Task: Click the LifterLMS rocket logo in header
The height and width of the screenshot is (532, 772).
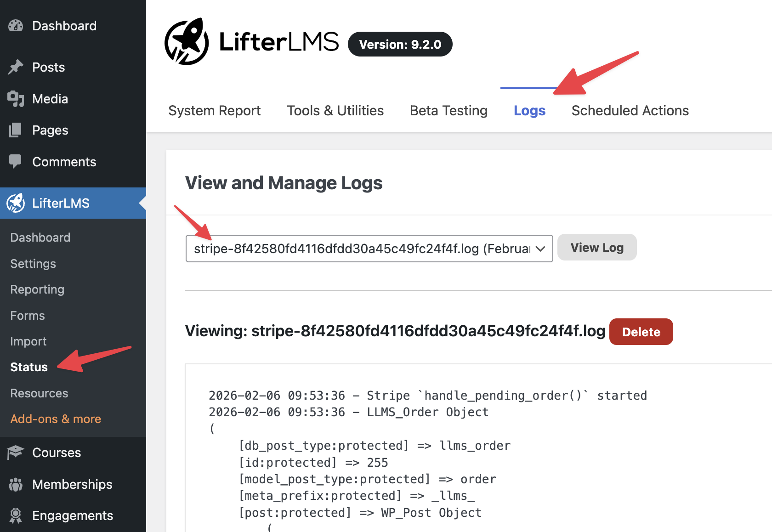Action: tap(187, 42)
